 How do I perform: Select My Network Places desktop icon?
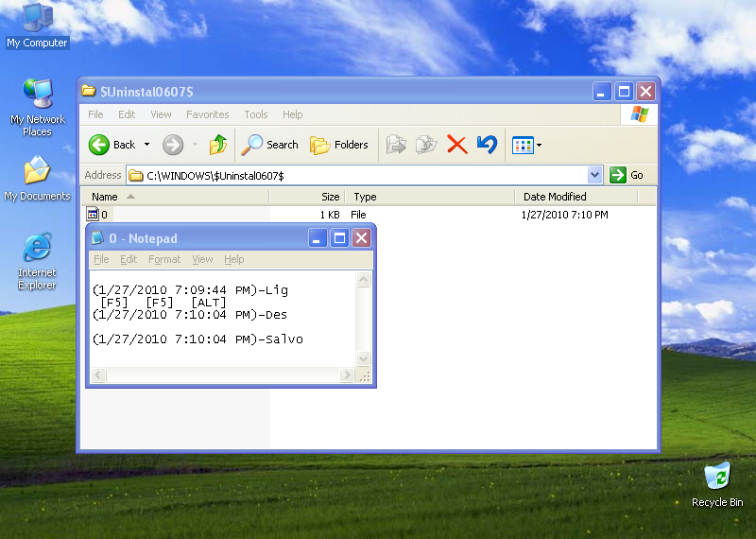[38, 108]
